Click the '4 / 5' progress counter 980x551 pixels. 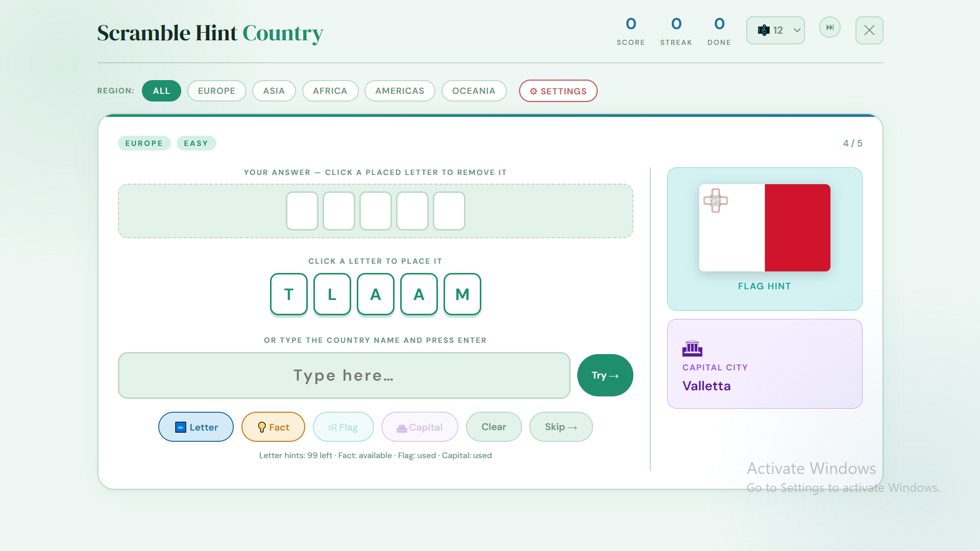point(852,143)
